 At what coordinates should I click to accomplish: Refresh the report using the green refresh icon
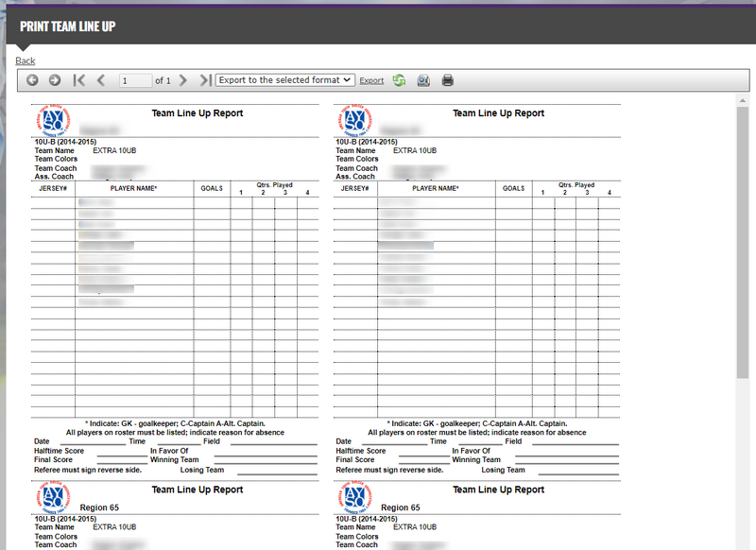click(398, 80)
